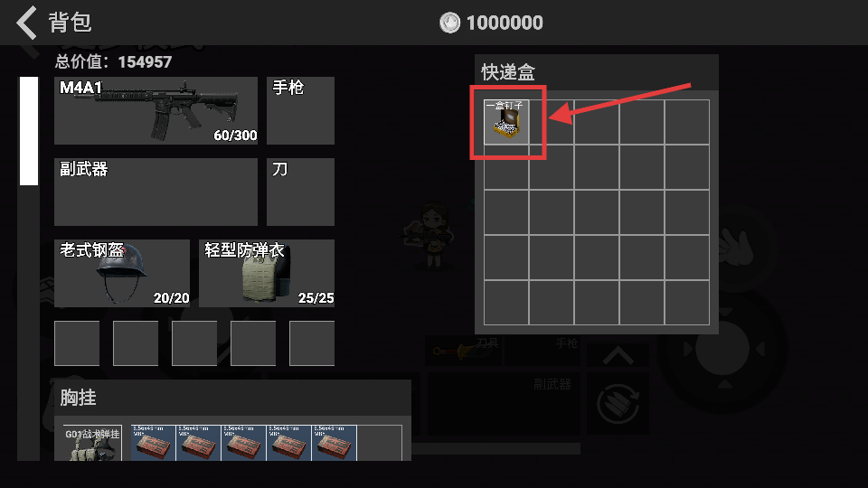Select the M4A1 rifle slot

click(156, 110)
